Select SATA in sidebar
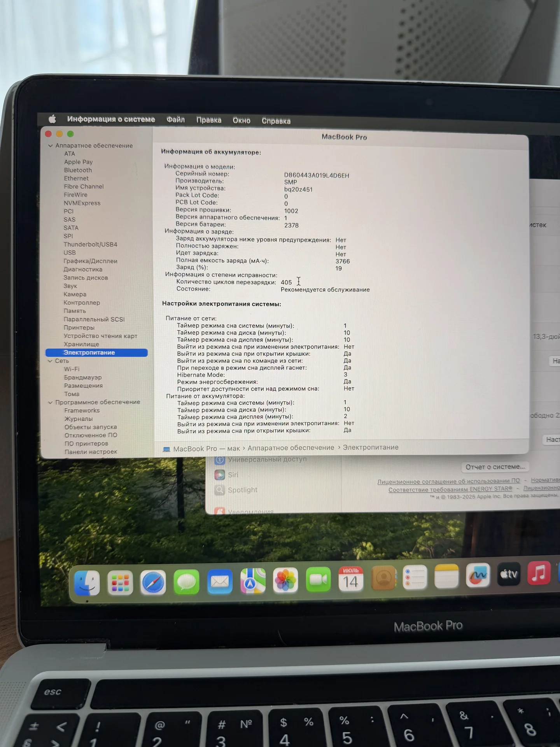Screen dimensions: 560x747 pos(71,228)
